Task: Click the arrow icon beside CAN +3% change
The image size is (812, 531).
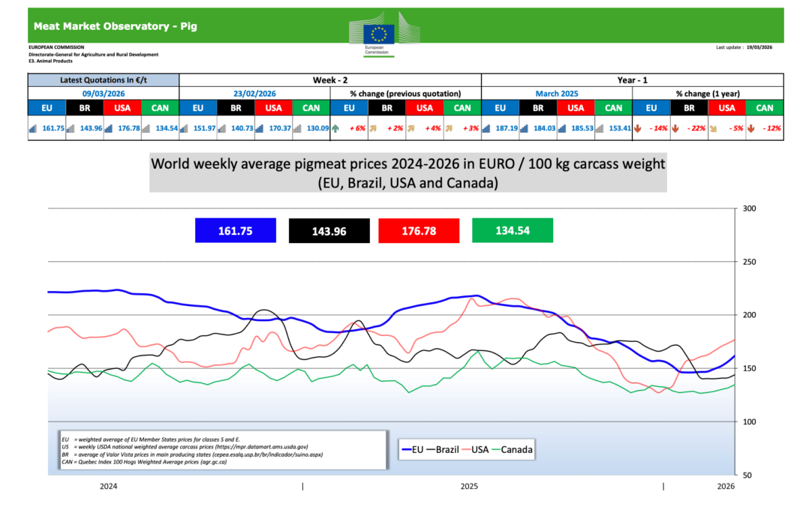Action: 449,128
